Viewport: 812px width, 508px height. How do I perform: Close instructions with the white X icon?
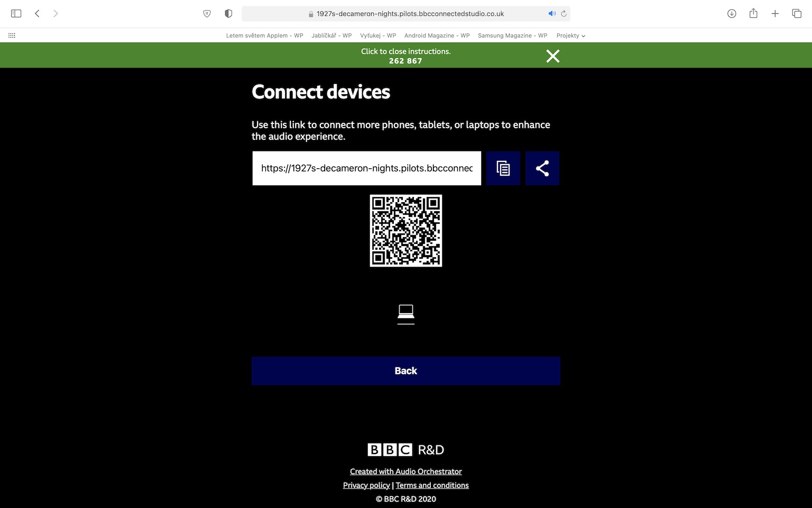click(553, 56)
